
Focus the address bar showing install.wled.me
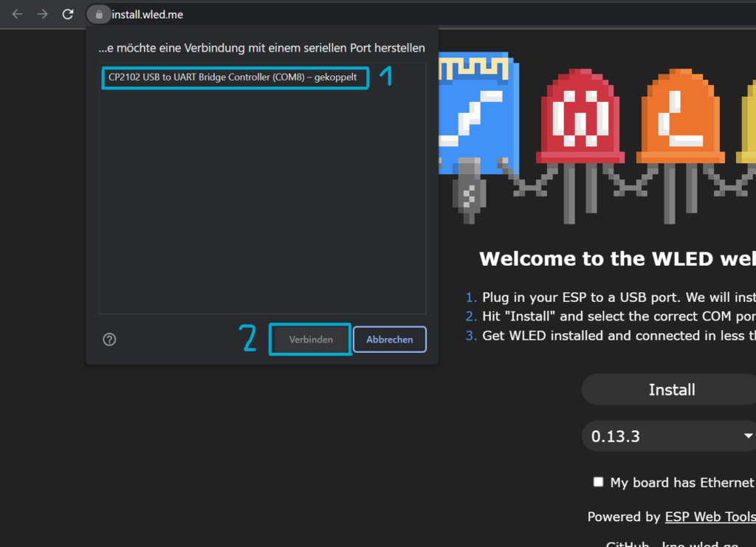click(148, 15)
